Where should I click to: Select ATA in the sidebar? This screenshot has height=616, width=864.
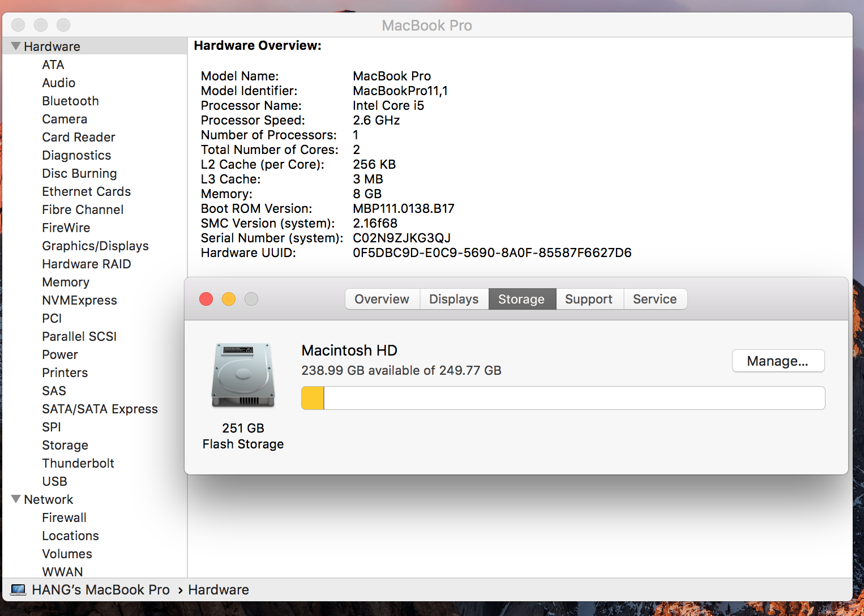[53, 65]
